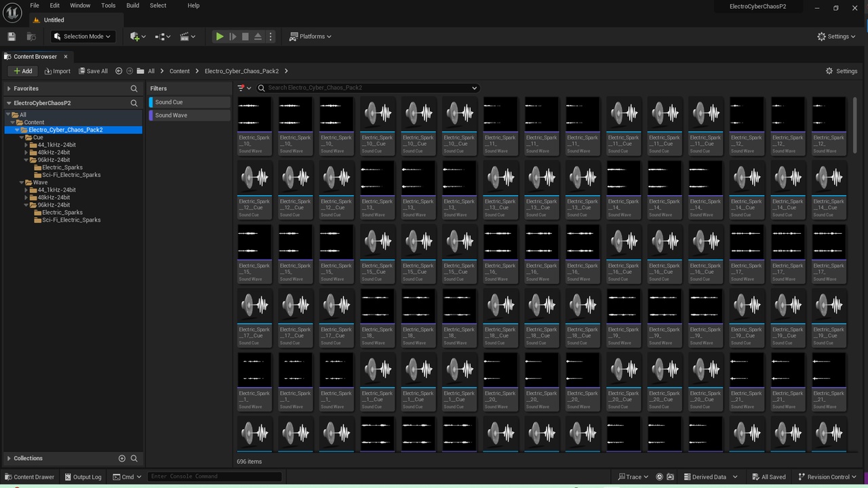Expand the Collections section
868x488 pixels.
coord(9,458)
